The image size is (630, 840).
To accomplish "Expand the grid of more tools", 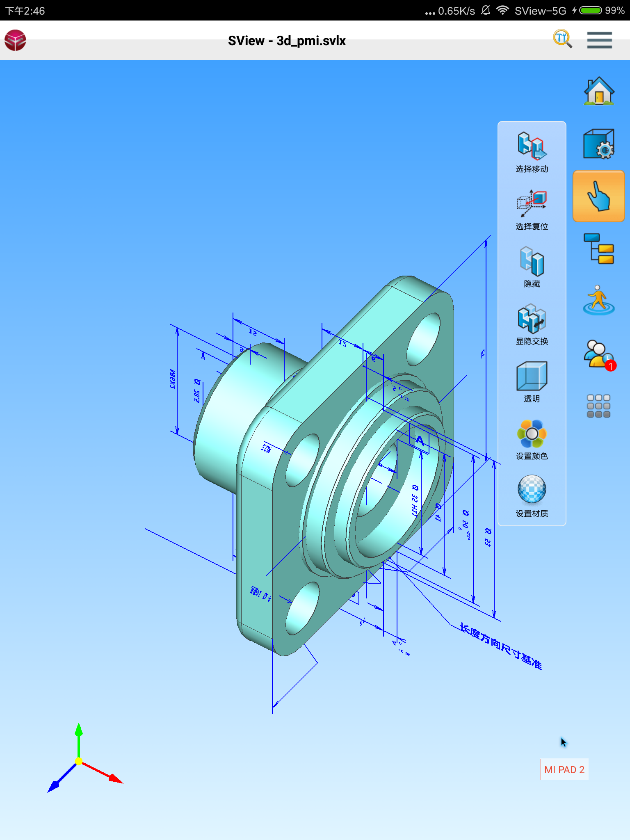I will (599, 406).
